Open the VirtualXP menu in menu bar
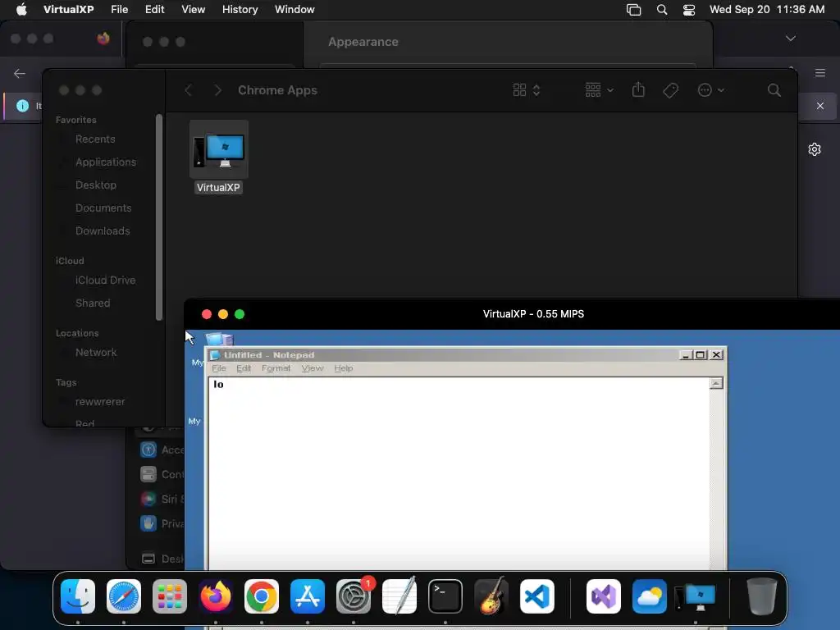Viewport: 840px width, 630px height. pyautogui.click(x=69, y=9)
